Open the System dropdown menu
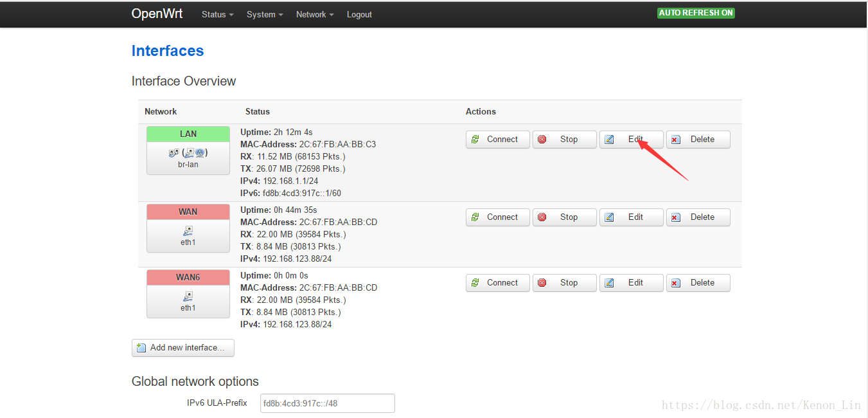 265,14
